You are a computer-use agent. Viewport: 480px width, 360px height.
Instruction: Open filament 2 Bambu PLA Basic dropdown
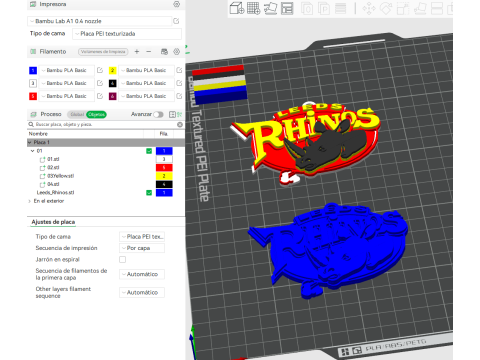pyautogui.click(x=146, y=70)
